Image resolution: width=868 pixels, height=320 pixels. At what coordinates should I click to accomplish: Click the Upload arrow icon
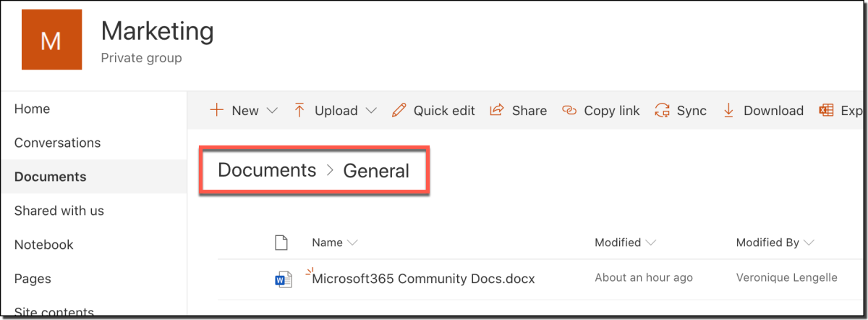[299, 110]
